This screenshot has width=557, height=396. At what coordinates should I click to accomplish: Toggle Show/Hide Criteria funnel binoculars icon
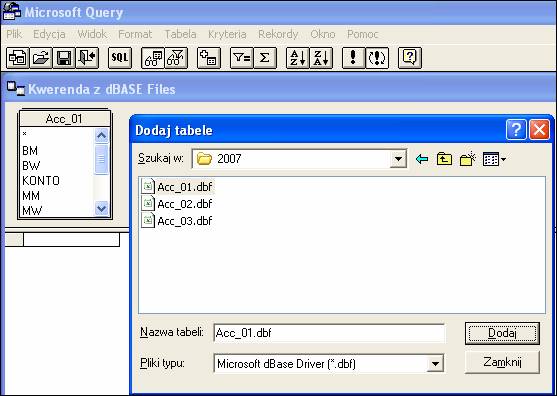[x=176, y=58]
